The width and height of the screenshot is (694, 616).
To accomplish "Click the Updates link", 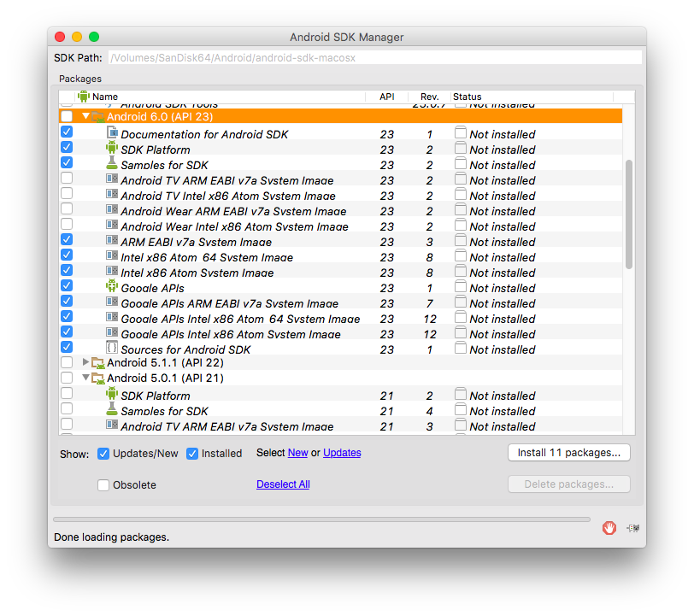I will pos(342,453).
